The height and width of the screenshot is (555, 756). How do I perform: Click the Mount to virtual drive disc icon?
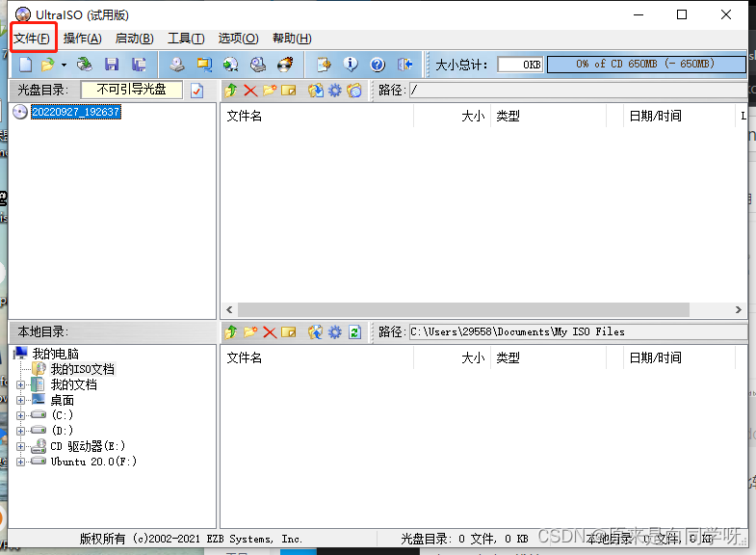230,65
